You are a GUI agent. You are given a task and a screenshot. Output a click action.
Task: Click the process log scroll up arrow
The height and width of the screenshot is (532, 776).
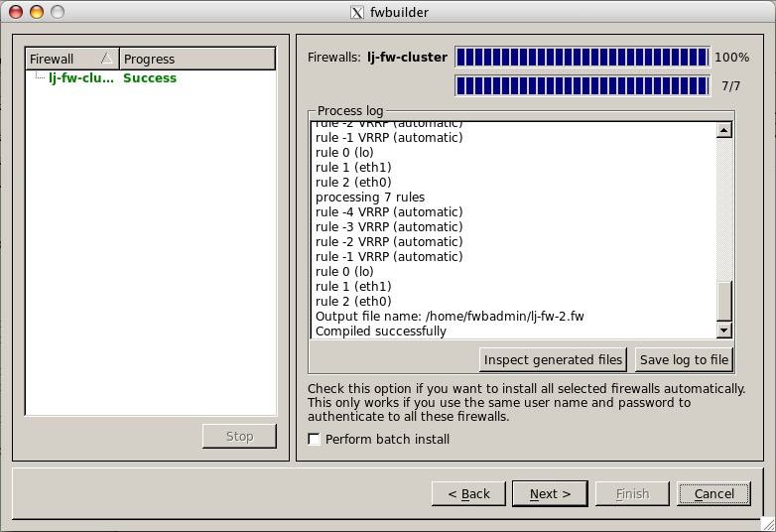click(723, 130)
